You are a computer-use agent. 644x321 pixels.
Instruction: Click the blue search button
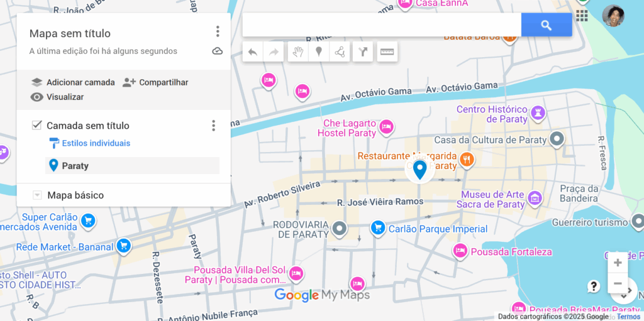pos(546,25)
